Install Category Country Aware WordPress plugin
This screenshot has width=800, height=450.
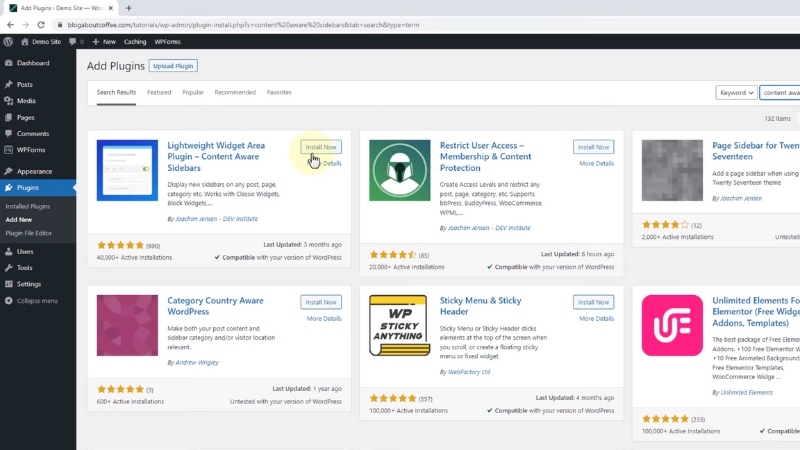(321, 302)
